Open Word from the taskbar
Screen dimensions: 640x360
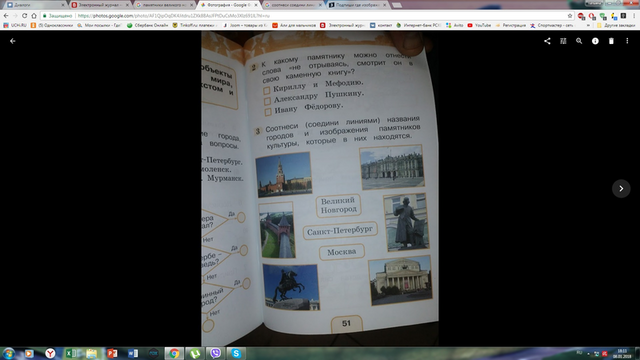(x=133, y=353)
